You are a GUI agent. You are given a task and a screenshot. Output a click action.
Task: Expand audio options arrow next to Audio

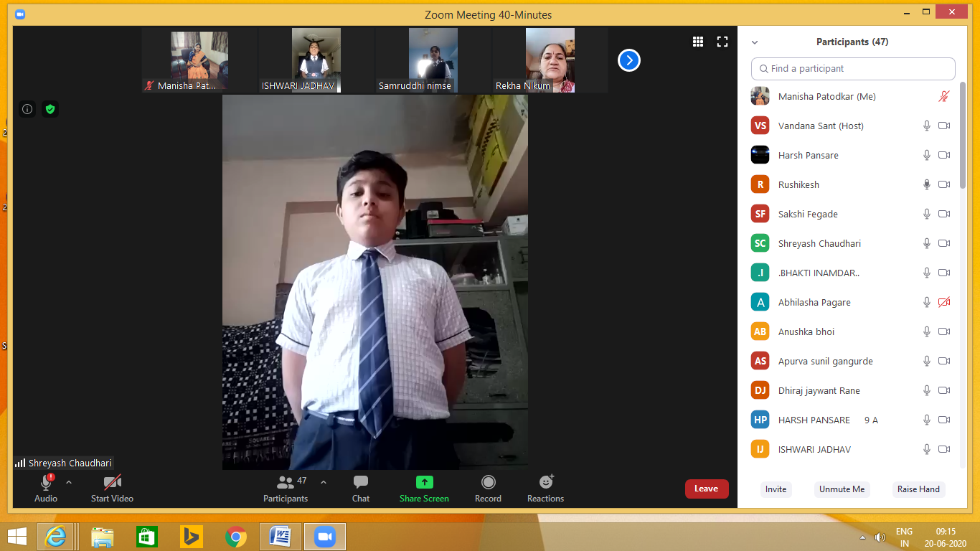coord(69,482)
